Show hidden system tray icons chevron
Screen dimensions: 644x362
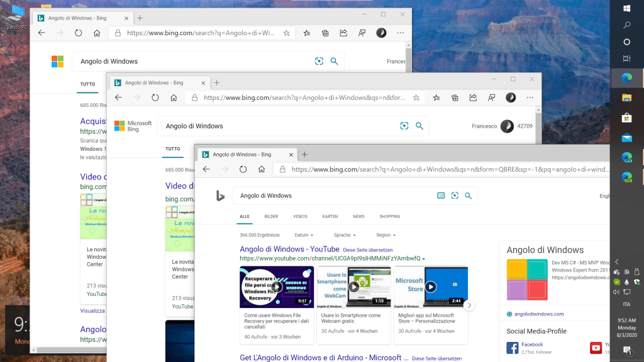pyautogui.click(x=617, y=261)
